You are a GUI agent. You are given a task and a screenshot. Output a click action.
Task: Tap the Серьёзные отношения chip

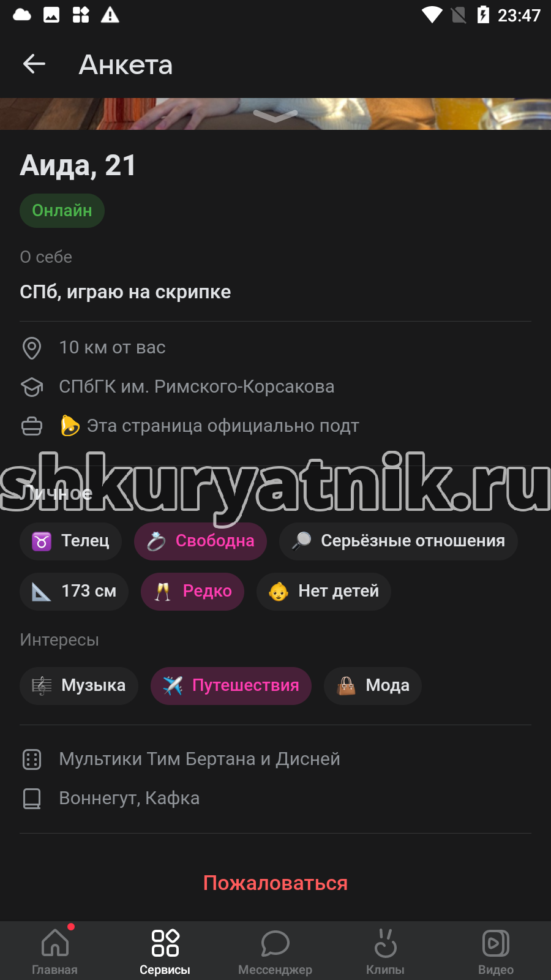point(399,541)
